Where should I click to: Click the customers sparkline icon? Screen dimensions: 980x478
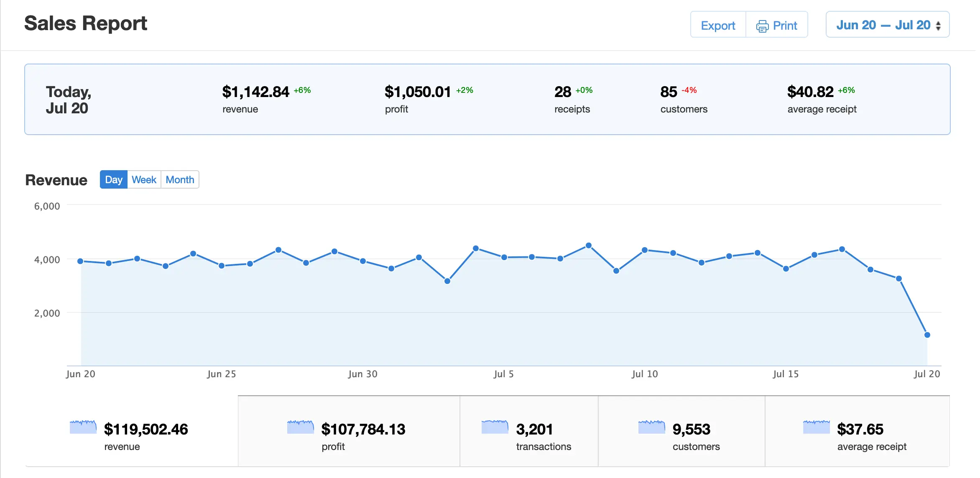[x=651, y=427]
